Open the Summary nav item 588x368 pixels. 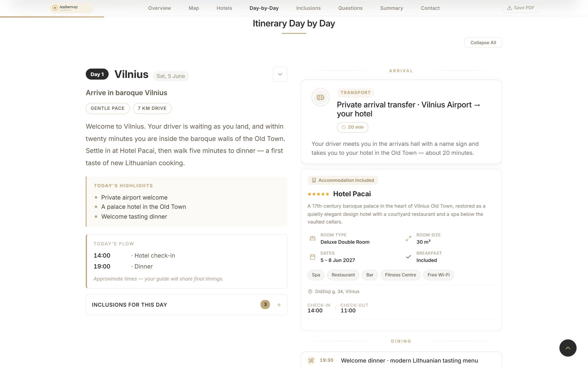(391, 8)
